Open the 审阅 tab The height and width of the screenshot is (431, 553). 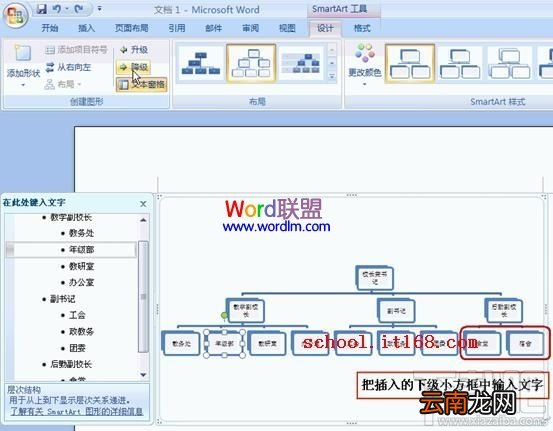250,28
